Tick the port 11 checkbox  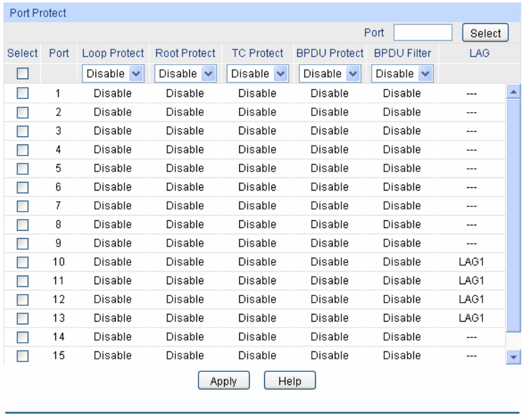22,281
